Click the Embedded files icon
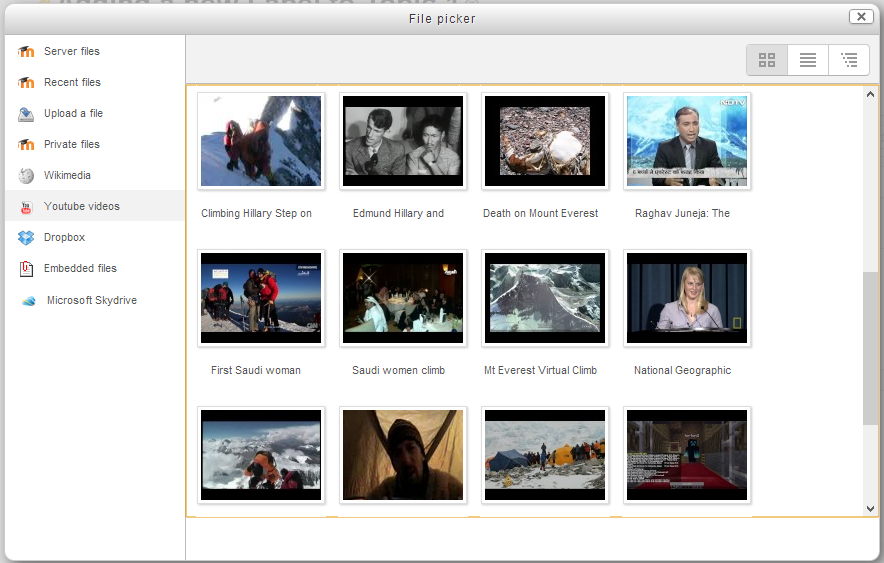 26,269
